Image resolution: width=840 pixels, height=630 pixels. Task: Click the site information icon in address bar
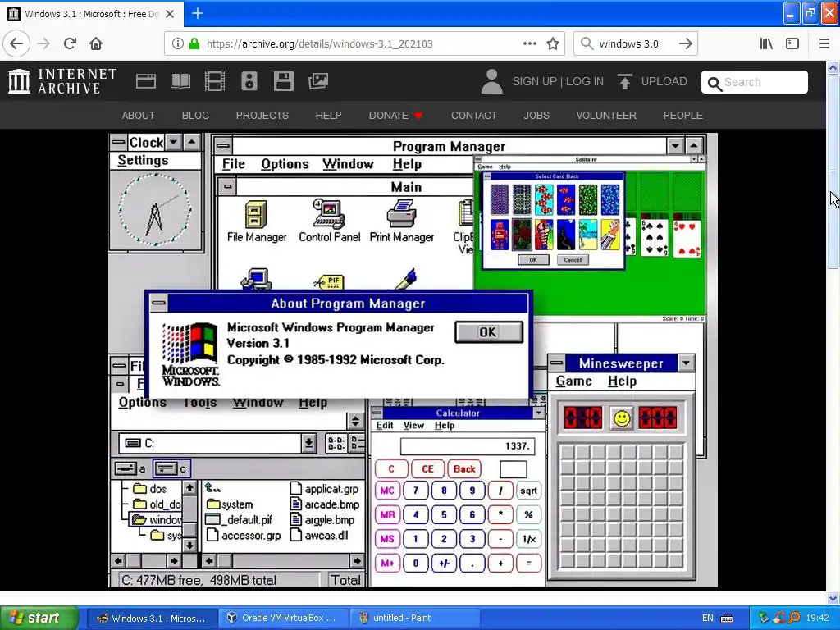coord(178,43)
